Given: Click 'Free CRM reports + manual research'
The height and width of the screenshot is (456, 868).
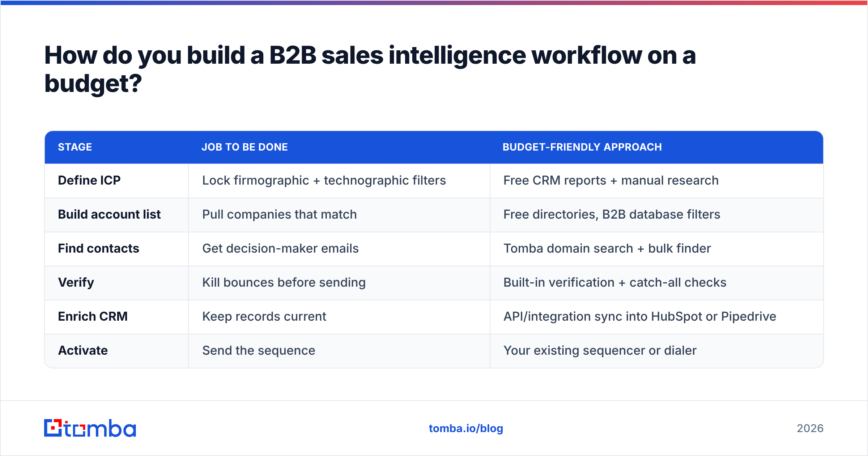Looking at the screenshot, I should pos(611,180).
